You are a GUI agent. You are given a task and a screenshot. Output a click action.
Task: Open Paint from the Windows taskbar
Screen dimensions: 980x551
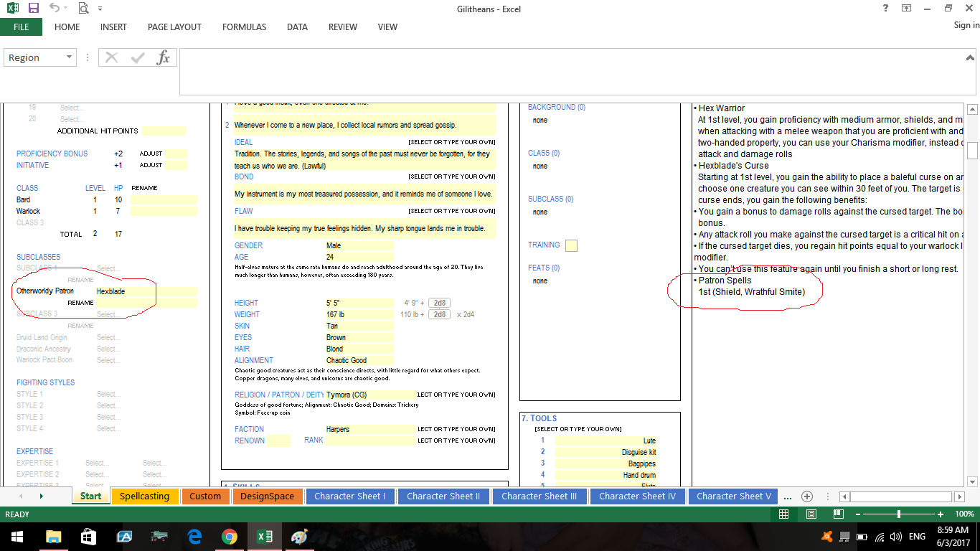coord(299,537)
